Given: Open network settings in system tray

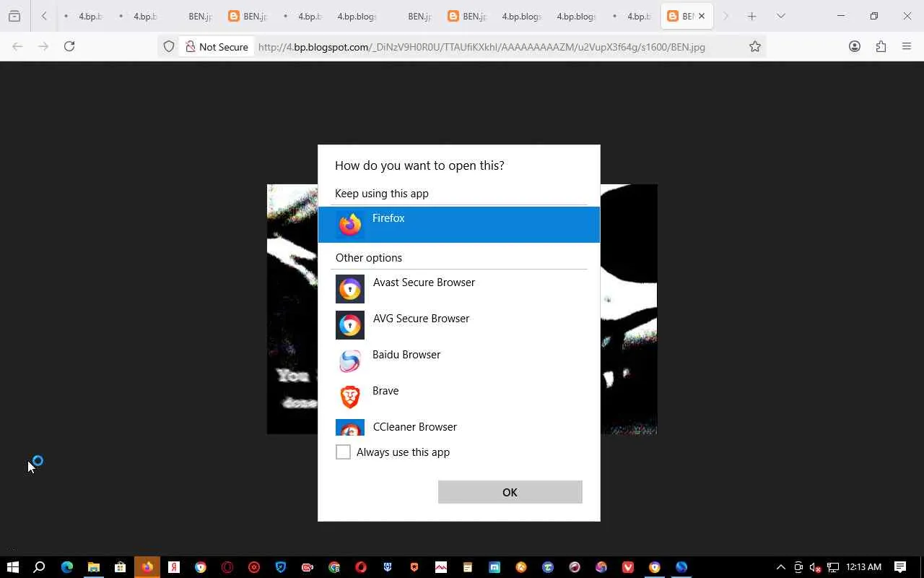Looking at the screenshot, I should [x=833, y=567].
